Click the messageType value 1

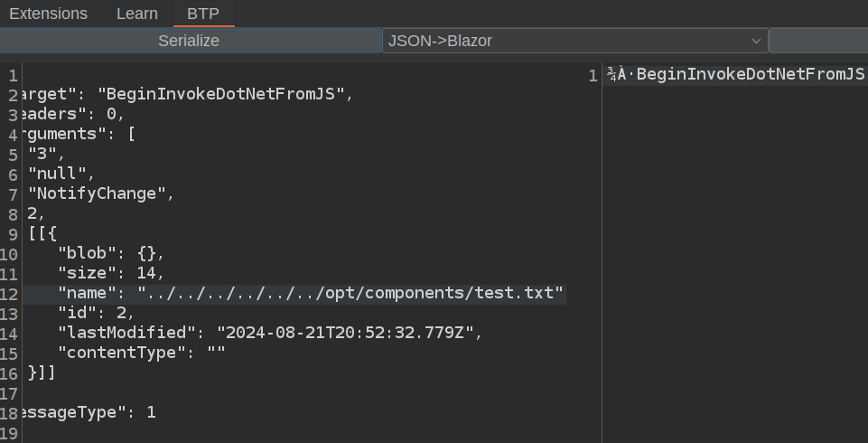(x=151, y=412)
